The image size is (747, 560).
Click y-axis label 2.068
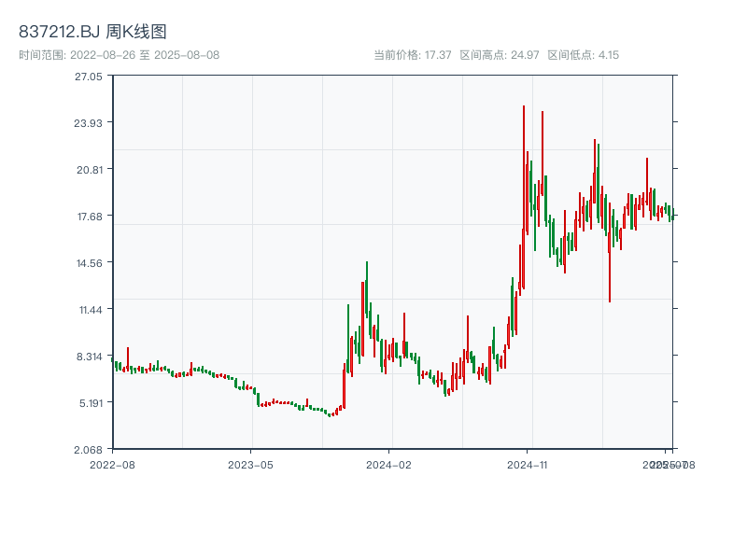88,450
